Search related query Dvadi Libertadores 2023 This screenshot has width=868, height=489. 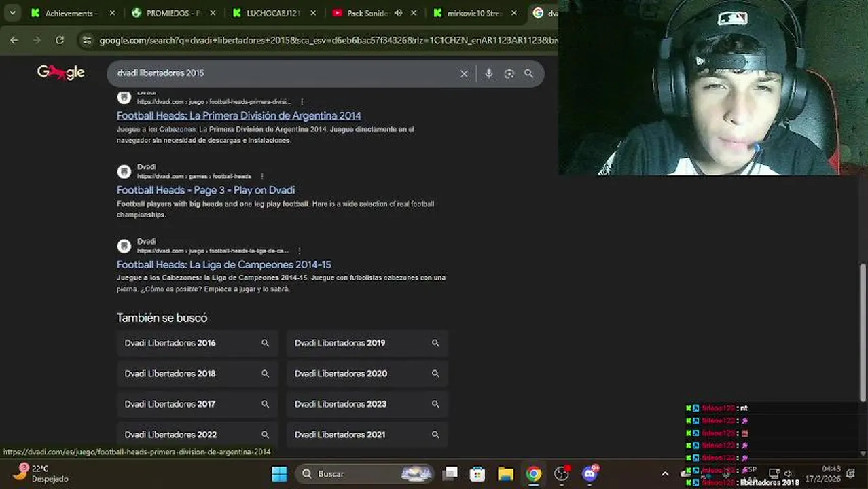pos(367,404)
